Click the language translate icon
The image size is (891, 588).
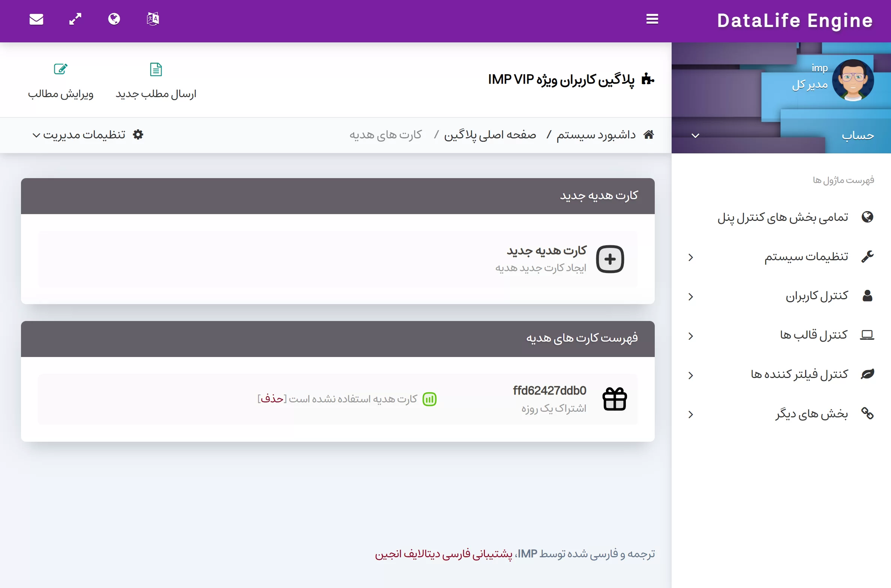[153, 19]
